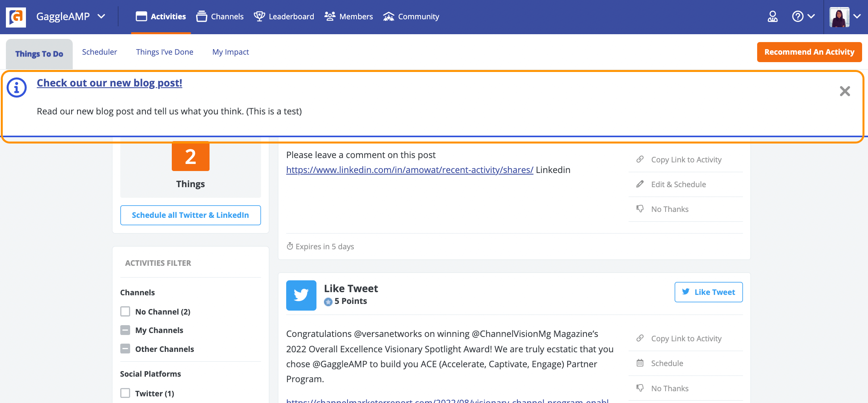The height and width of the screenshot is (403, 868).
Task: Switch to the My Impact tab
Action: (231, 52)
